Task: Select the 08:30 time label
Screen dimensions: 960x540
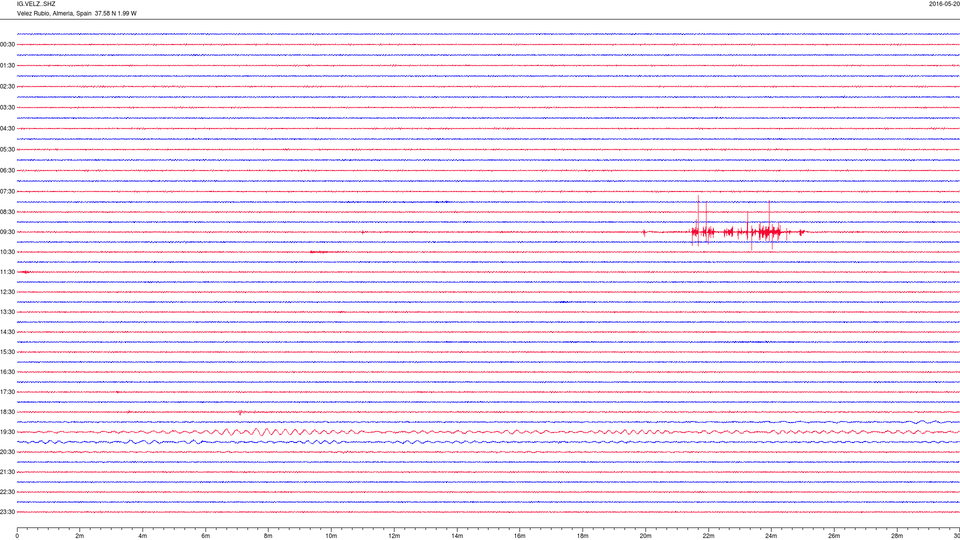Action: (7, 212)
